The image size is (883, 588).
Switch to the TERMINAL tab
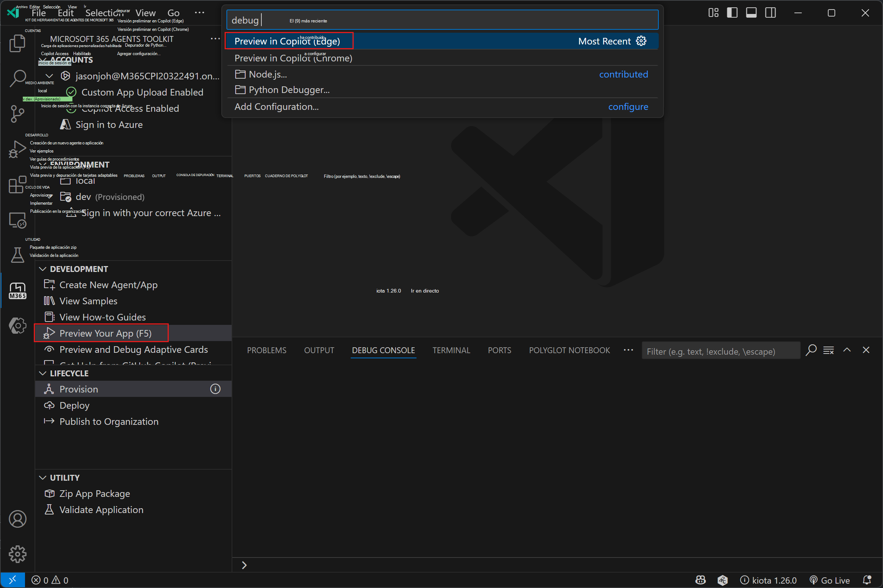point(451,350)
